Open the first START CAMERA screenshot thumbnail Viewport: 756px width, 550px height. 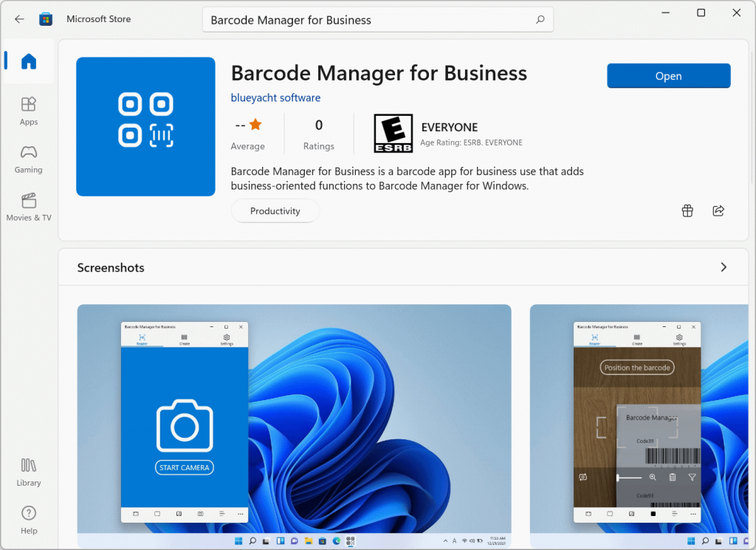[294, 426]
